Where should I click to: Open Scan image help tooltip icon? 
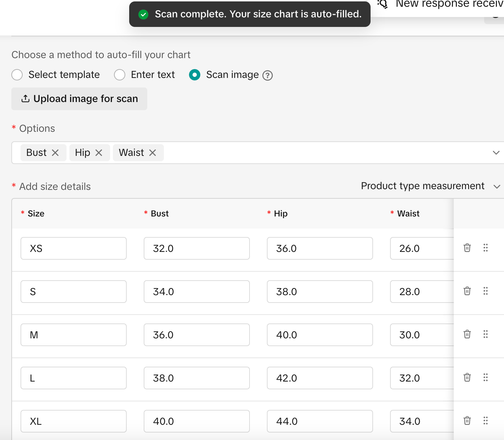pos(268,75)
